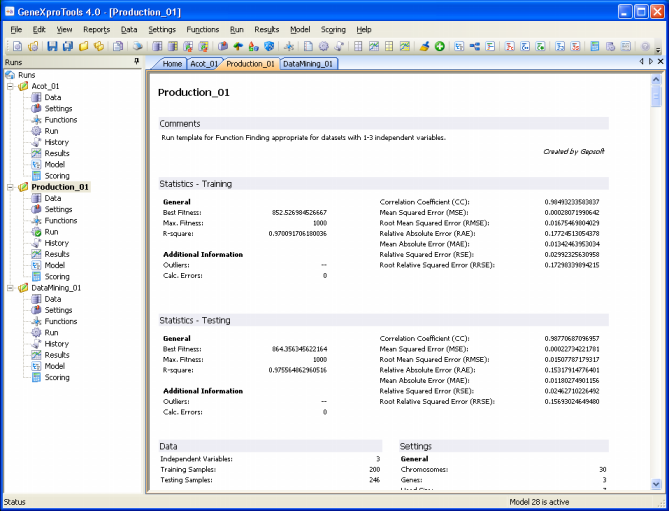
Task: Click the New Run document icon in toolbar
Action: [x=17, y=46]
